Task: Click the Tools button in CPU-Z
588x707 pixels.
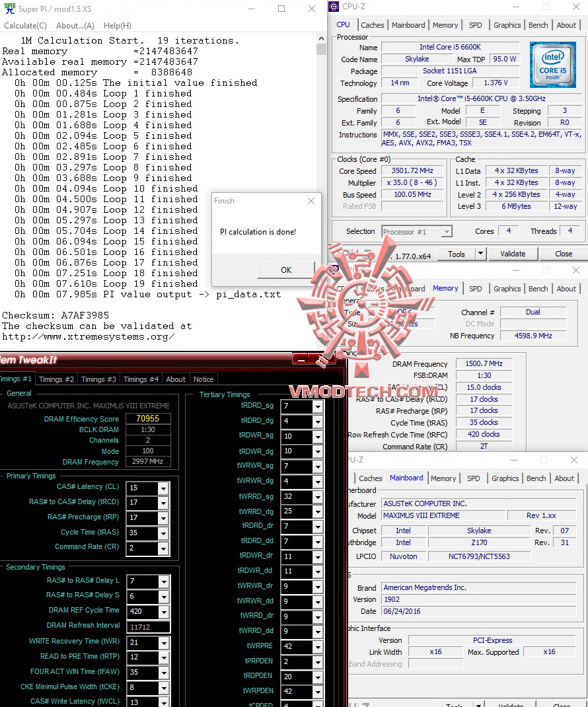Action: (x=456, y=254)
